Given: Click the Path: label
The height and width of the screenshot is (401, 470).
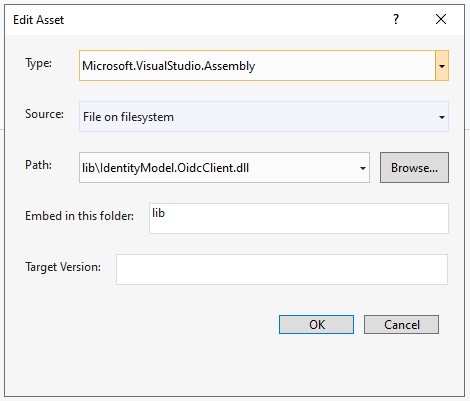Looking at the screenshot, I should pyautogui.click(x=39, y=165).
